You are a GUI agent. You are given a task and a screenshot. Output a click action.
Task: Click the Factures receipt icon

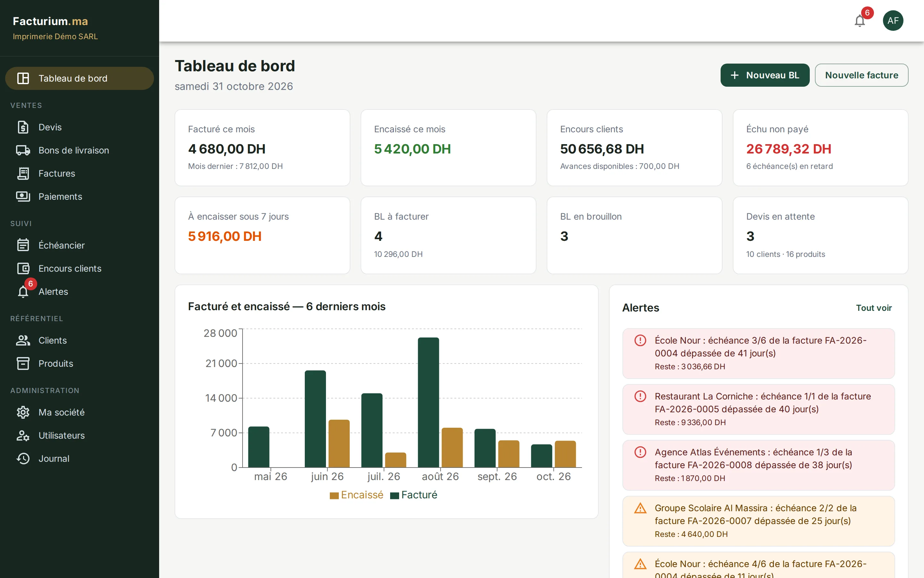click(x=23, y=173)
